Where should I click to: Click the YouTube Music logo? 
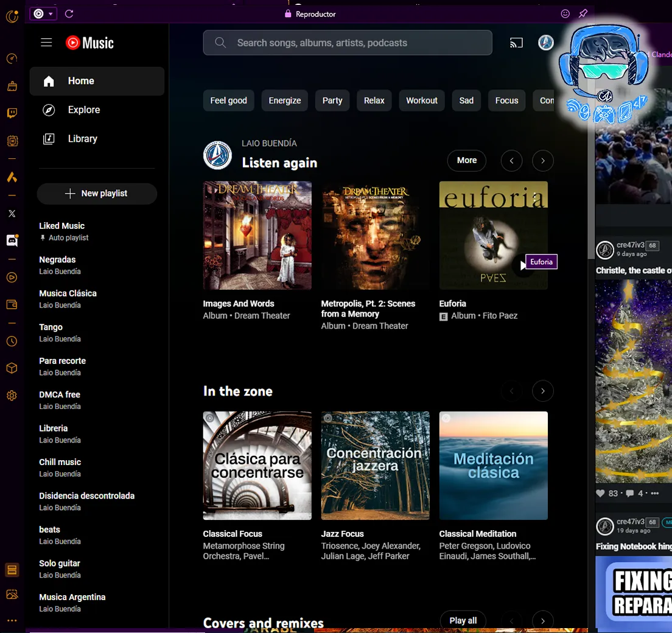coord(89,43)
